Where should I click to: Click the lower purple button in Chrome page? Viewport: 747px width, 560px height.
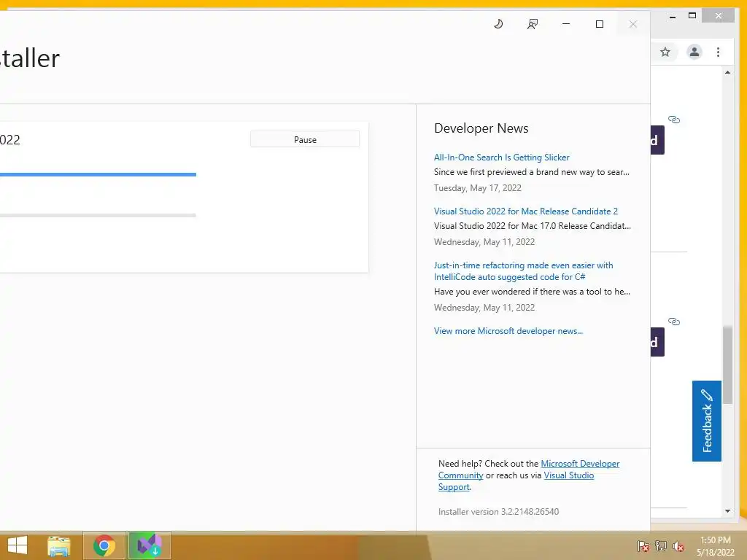tap(657, 342)
